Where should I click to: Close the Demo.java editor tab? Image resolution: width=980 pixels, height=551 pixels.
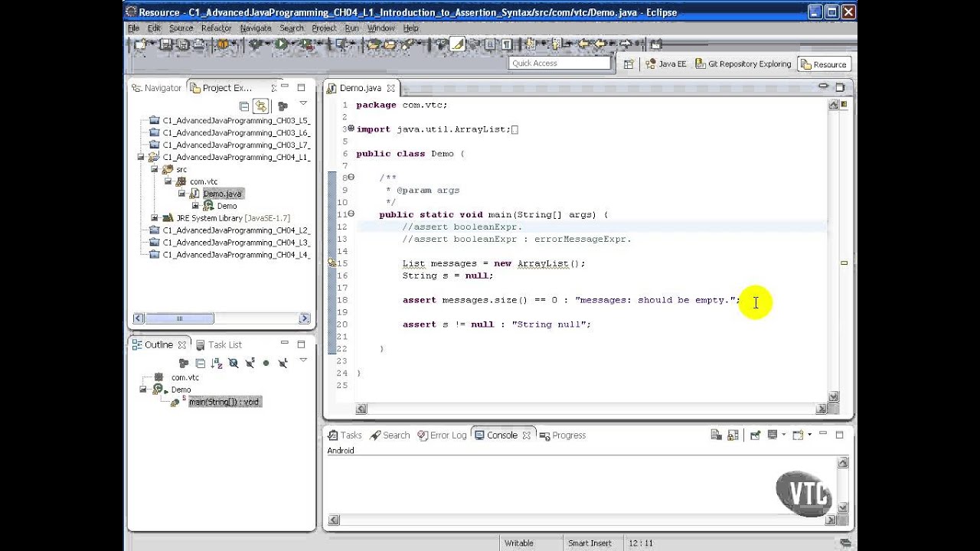[x=390, y=88]
